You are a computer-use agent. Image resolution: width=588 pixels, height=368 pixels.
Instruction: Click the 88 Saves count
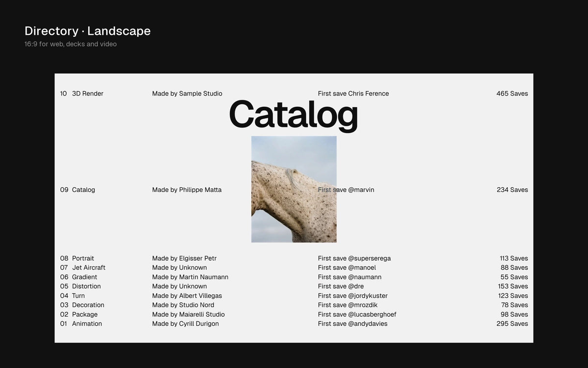pos(514,268)
